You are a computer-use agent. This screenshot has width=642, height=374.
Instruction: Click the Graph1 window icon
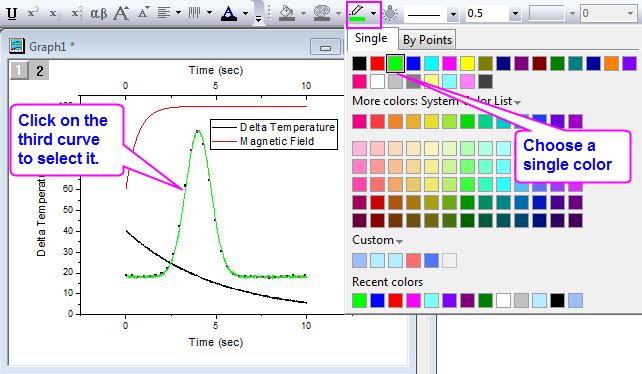coord(17,46)
